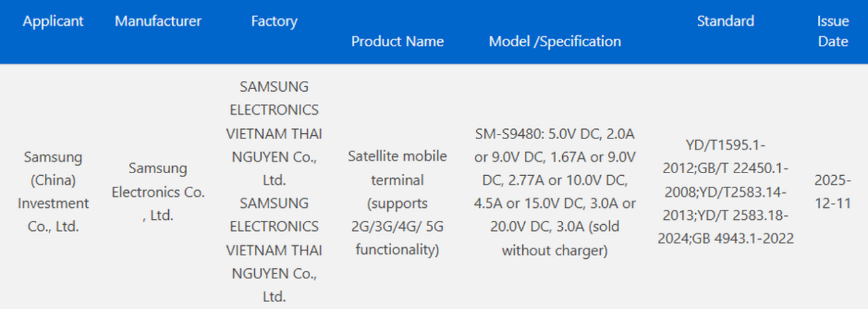Select the Model /Specification column header
868x309 pixels.
555,41
